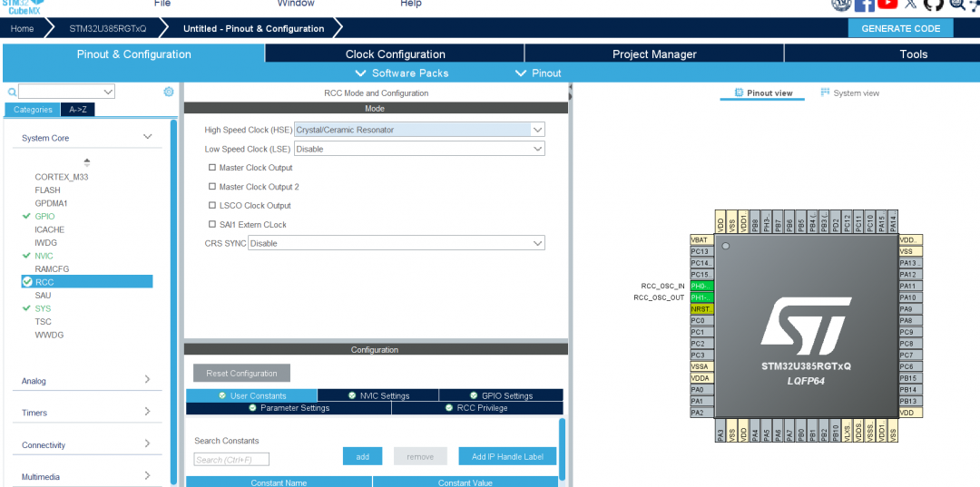Select GPIO in System Core list
The image size is (980, 487).
(x=45, y=216)
